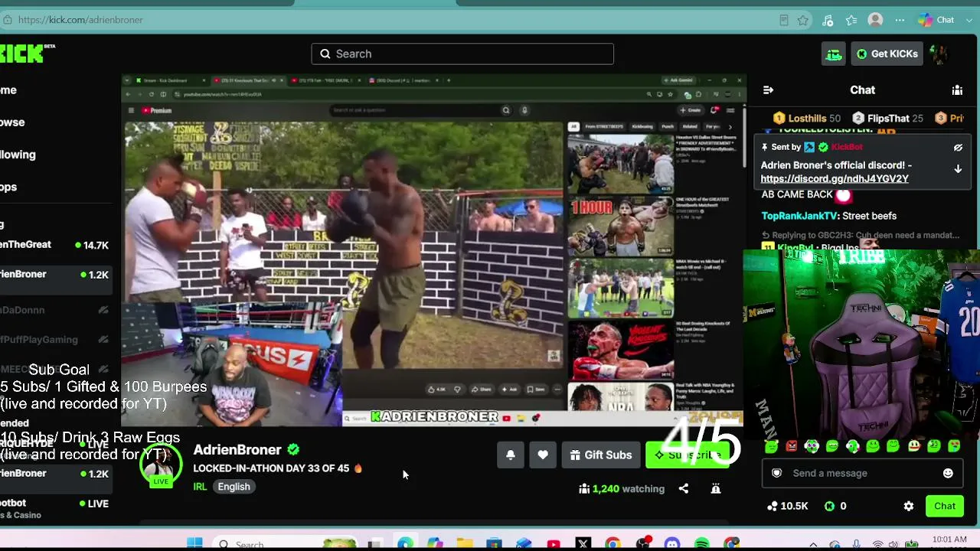Open browser media control icon
This screenshot has width=980, height=551.
(x=827, y=20)
